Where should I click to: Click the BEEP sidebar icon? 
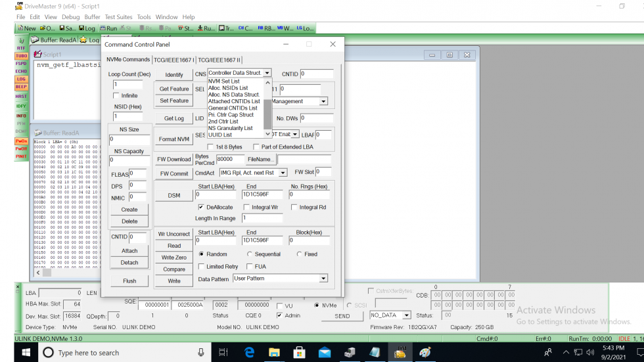click(21, 87)
